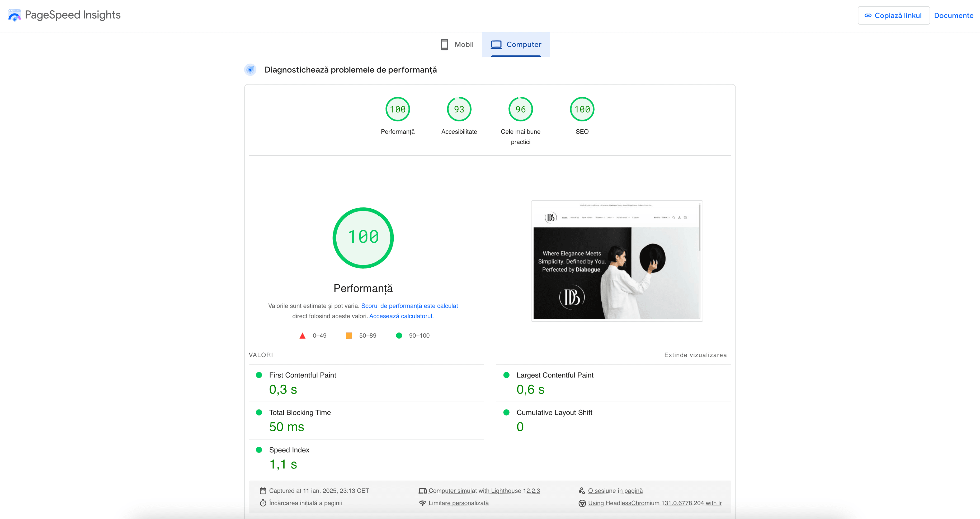This screenshot has width=980, height=519.
Task: Click the session icon beside O sesiune în pagină
Action: tap(582, 491)
